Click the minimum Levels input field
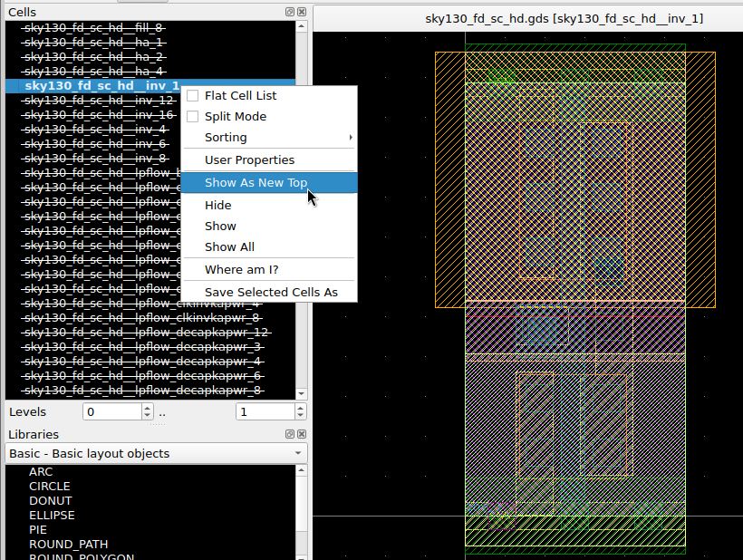The image size is (743, 560). [x=111, y=411]
